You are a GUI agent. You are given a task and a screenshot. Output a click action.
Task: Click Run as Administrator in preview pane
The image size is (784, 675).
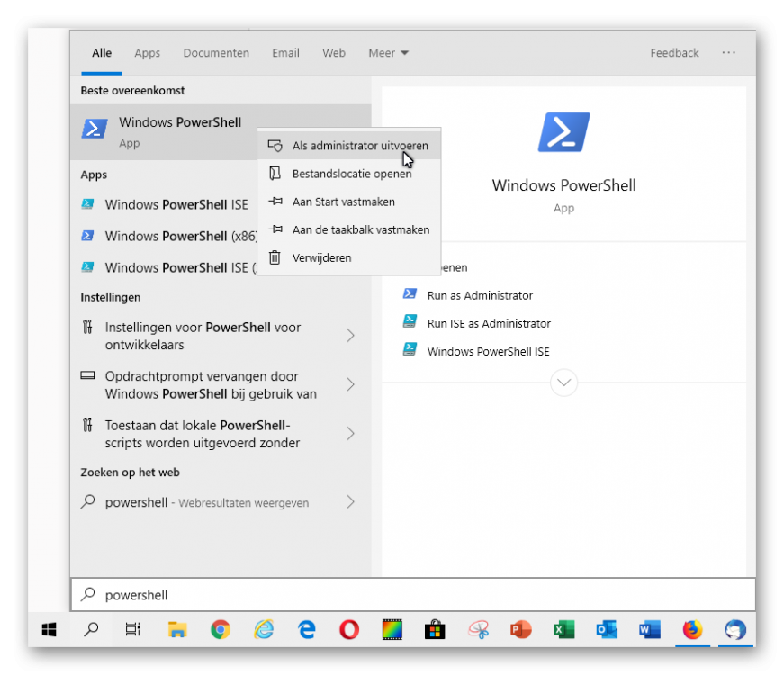pos(480,295)
